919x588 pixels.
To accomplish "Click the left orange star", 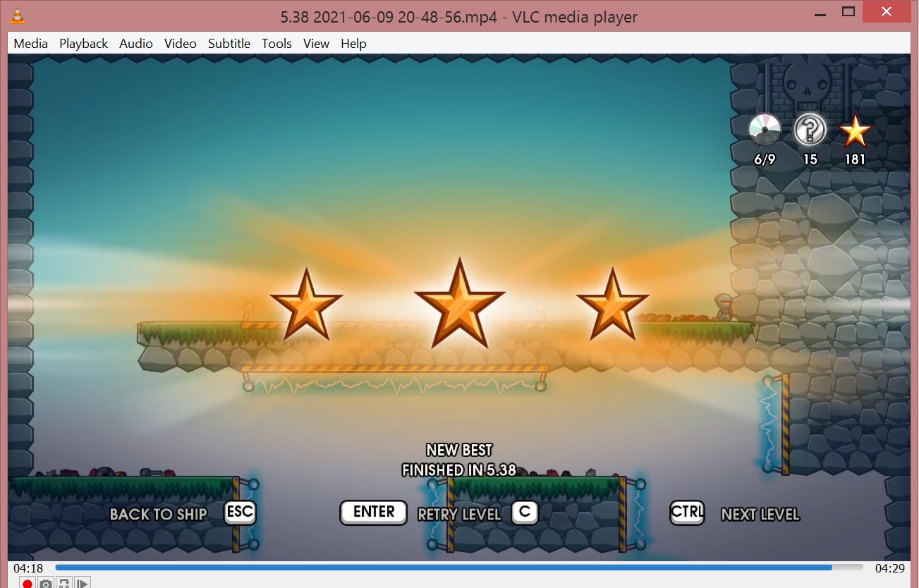I will (306, 304).
